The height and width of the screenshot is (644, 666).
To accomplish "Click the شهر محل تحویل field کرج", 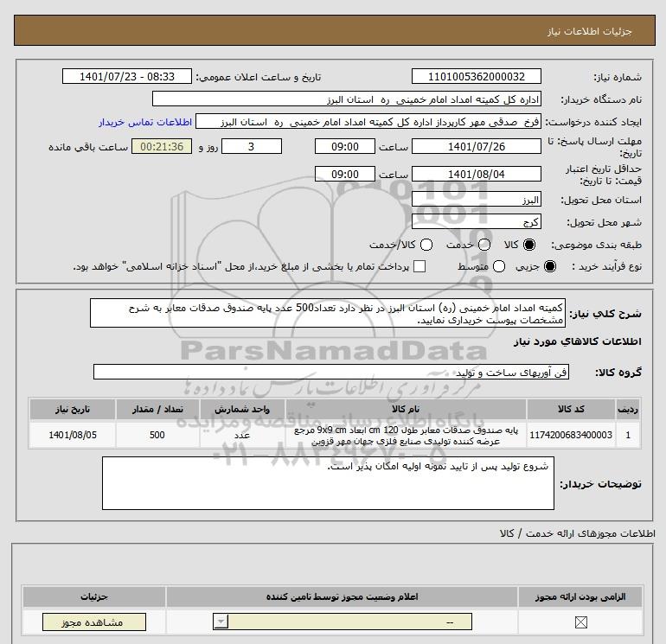I will point(476,221).
